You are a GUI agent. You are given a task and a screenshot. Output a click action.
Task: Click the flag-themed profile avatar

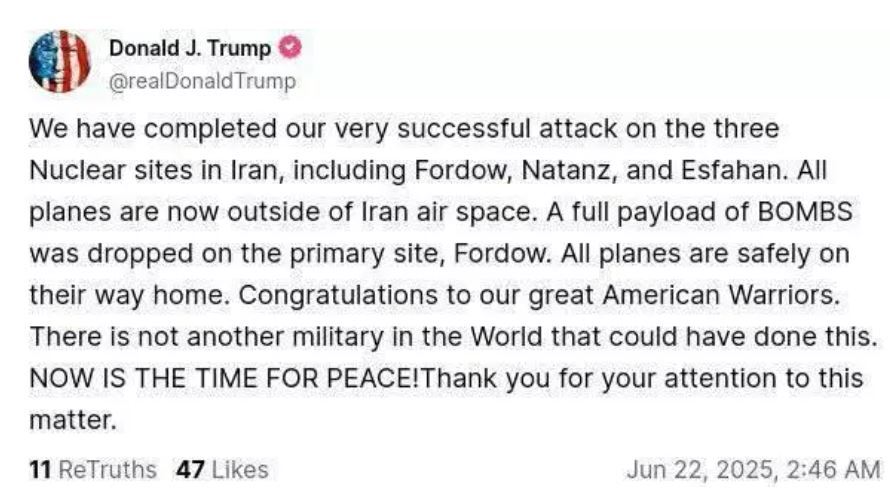coord(59,61)
